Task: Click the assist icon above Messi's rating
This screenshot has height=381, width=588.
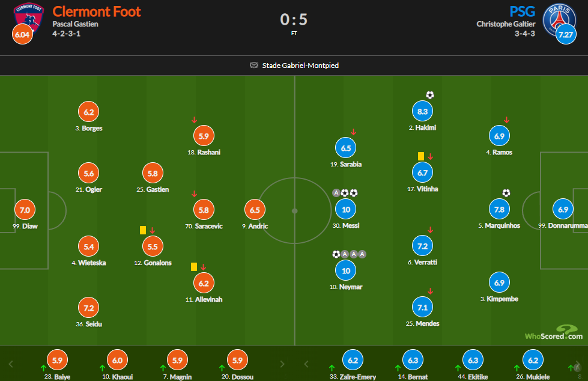Action: pyautogui.click(x=336, y=193)
